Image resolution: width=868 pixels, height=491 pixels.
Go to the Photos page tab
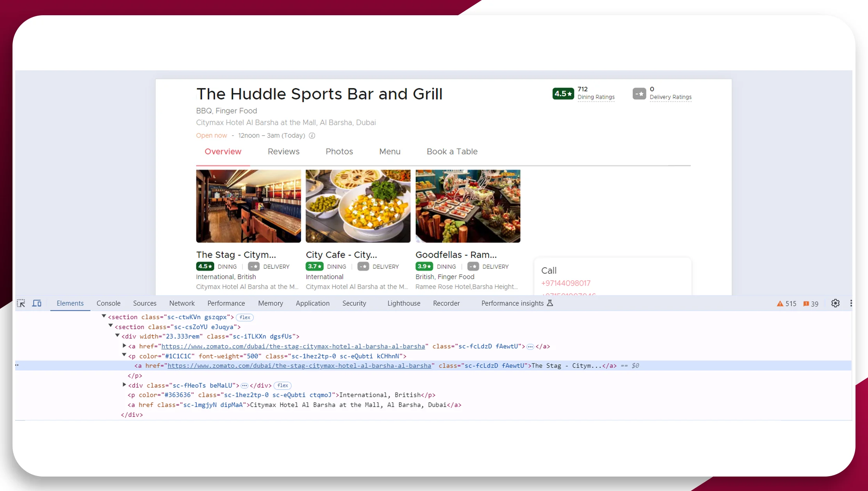339,152
